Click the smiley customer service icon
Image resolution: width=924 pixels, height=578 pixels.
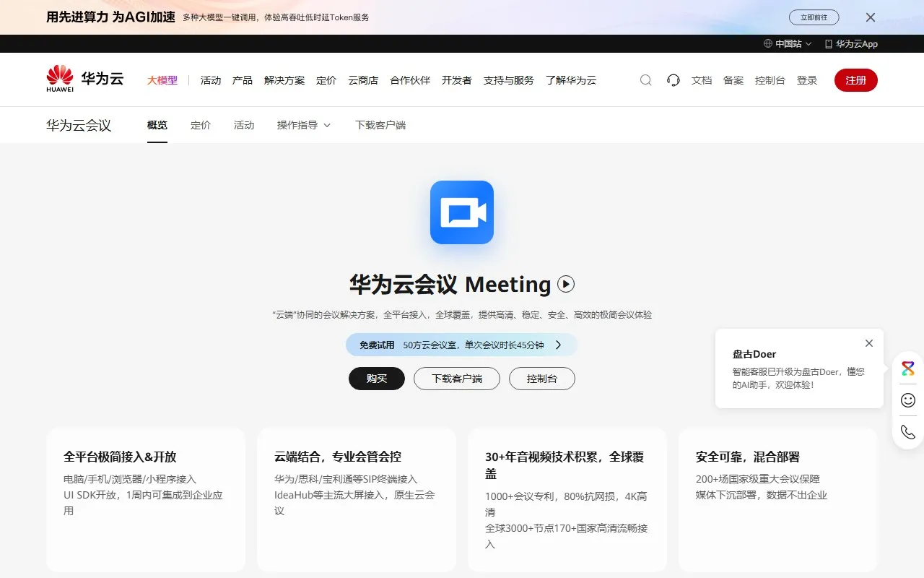907,400
